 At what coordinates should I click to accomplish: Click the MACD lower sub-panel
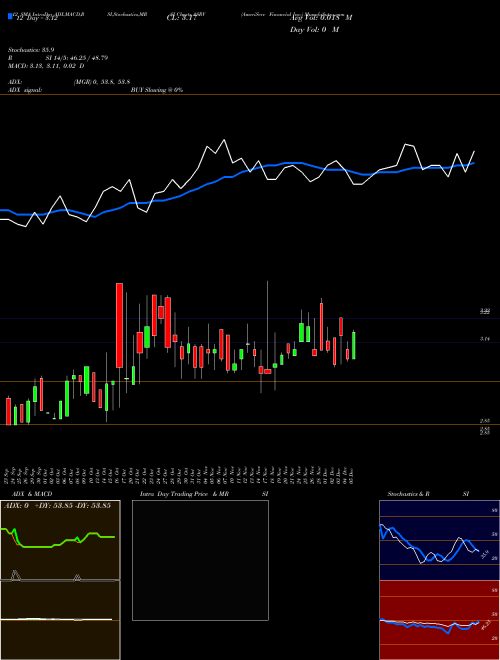(x=60, y=620)
